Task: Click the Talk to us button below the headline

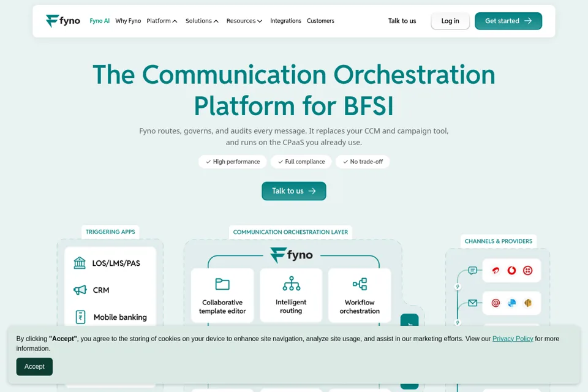Action: [293, 191]
